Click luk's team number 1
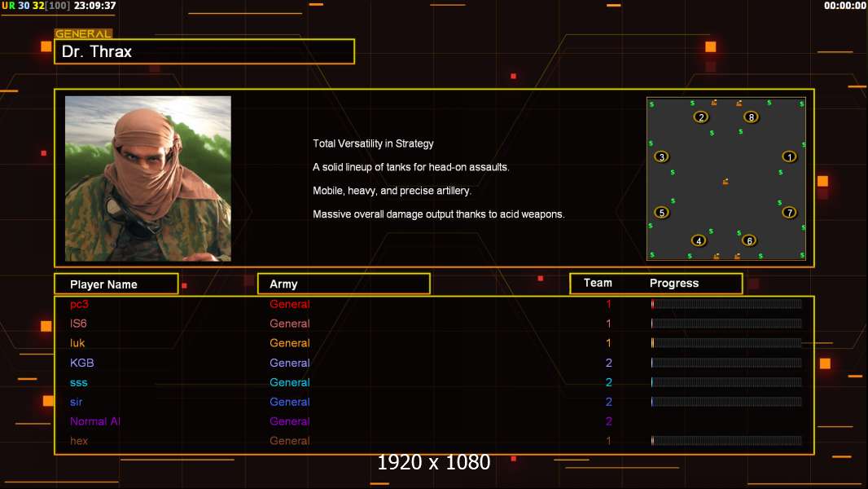The image size is (868, 489). click(608, 343)
